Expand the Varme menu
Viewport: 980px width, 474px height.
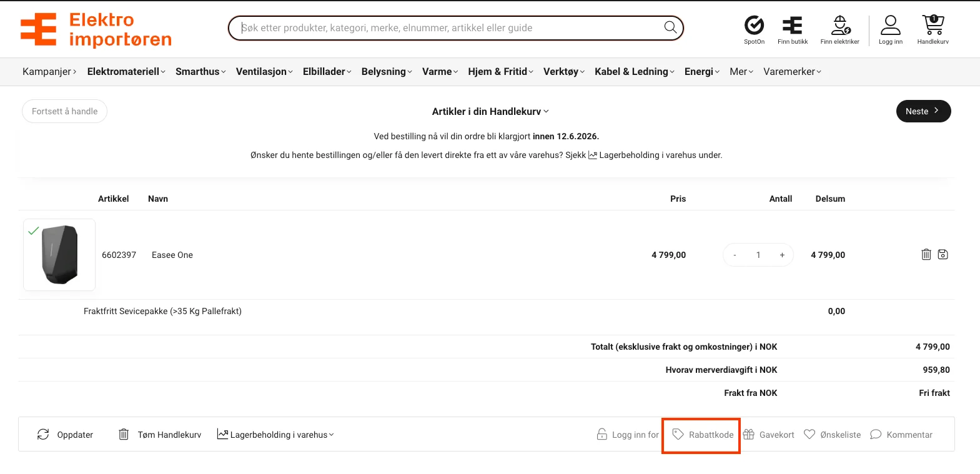pos(440,72)
